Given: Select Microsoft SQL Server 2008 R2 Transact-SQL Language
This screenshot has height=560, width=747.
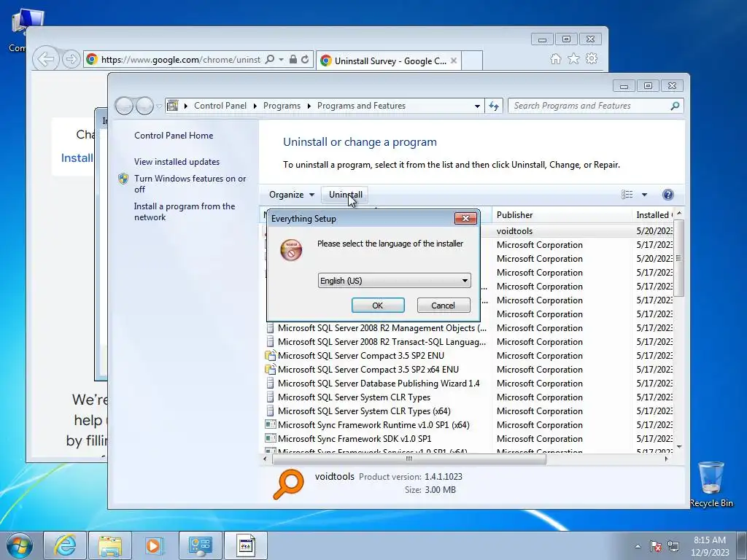Looking at the screenshot, I should tap(382, 342).
